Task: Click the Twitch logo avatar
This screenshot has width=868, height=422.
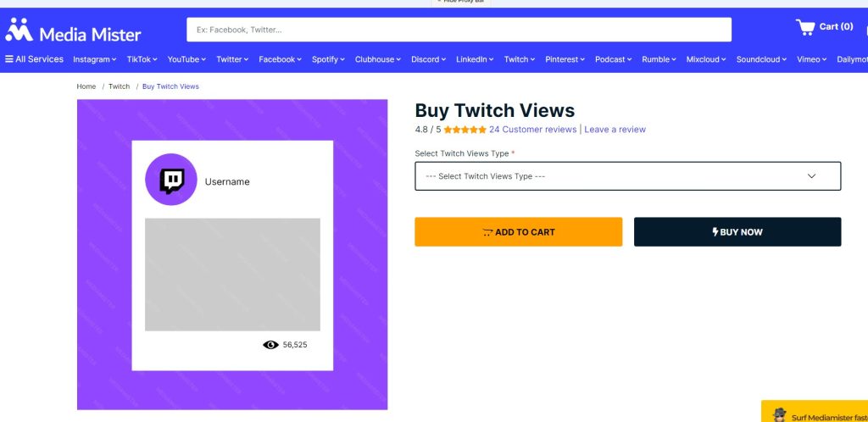Action: [x=171, y=180]
